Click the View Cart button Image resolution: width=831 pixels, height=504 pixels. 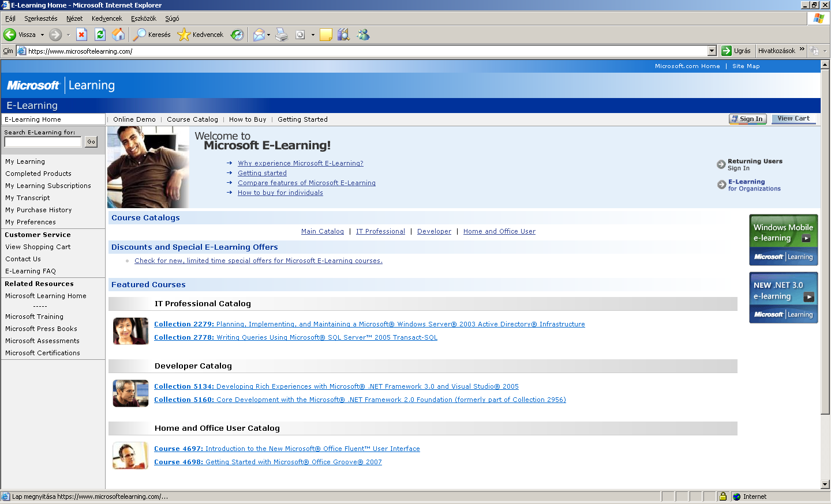coord(793,119)
